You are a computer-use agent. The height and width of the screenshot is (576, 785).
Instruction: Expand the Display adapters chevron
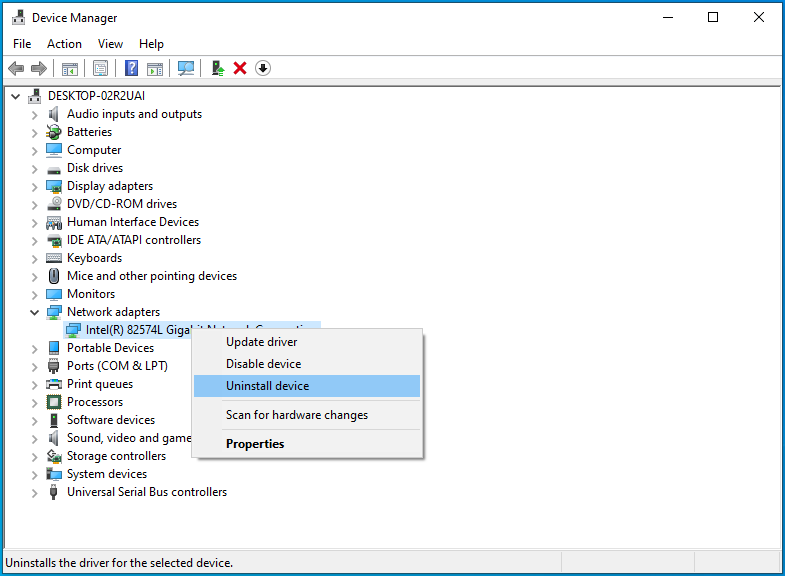click(x=34, y=187)
